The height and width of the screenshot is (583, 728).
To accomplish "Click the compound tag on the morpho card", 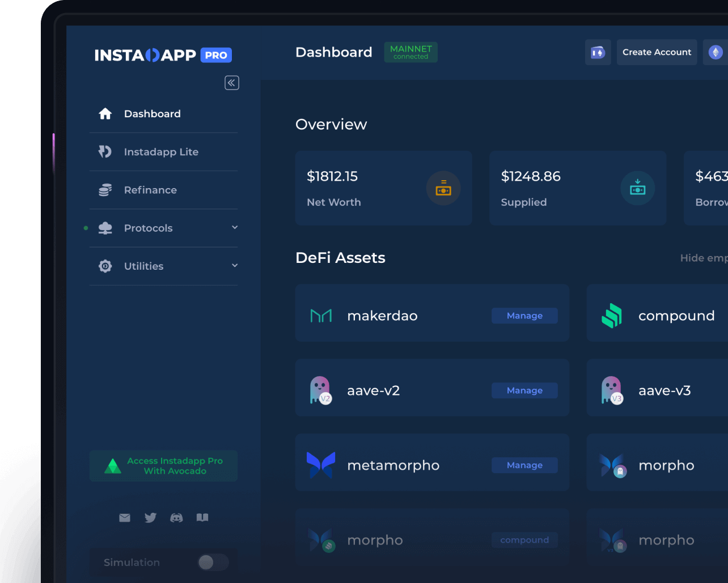I will pos(524,540).
